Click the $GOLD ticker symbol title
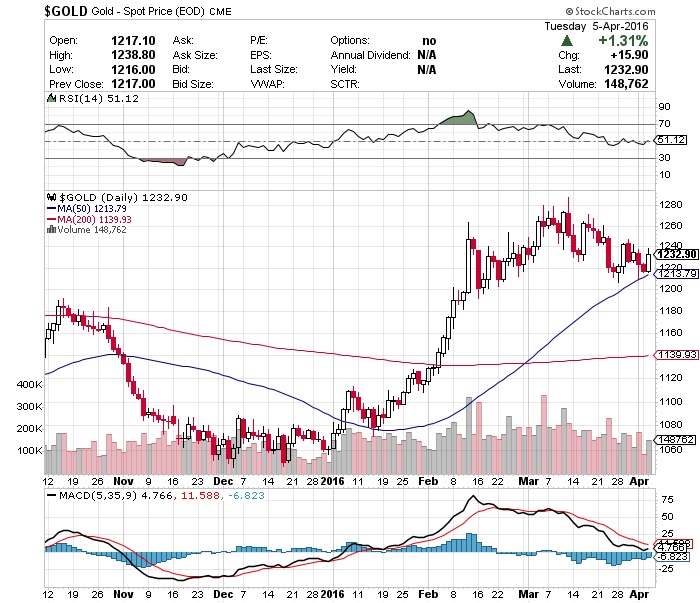Screen dimensions: 700x603 (66, 11)
